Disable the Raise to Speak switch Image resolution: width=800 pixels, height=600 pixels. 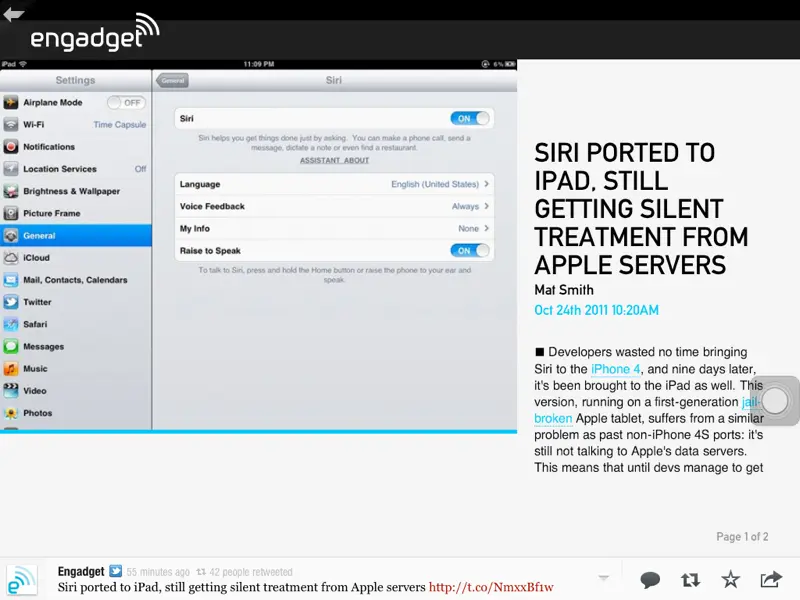coord(470,250)
